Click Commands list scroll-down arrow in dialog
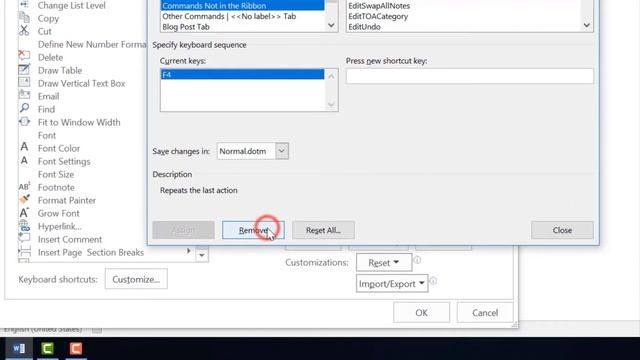This screenshot has height=360, width=640. (587, 25)
